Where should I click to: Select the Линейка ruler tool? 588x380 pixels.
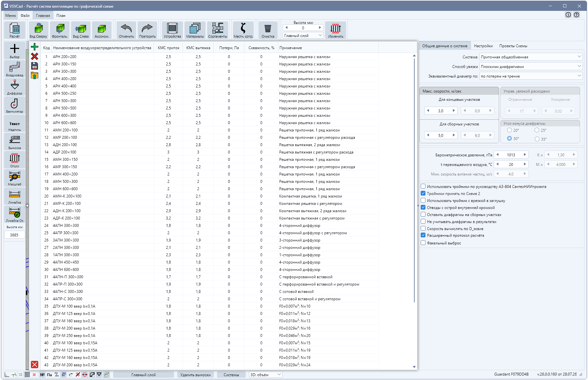[15, 196]
